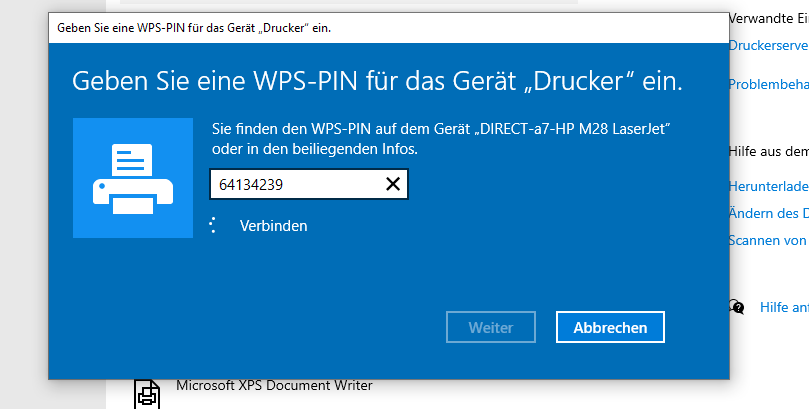
Task: Focus the WPS-PIN input field
Action: click(309, 184)
